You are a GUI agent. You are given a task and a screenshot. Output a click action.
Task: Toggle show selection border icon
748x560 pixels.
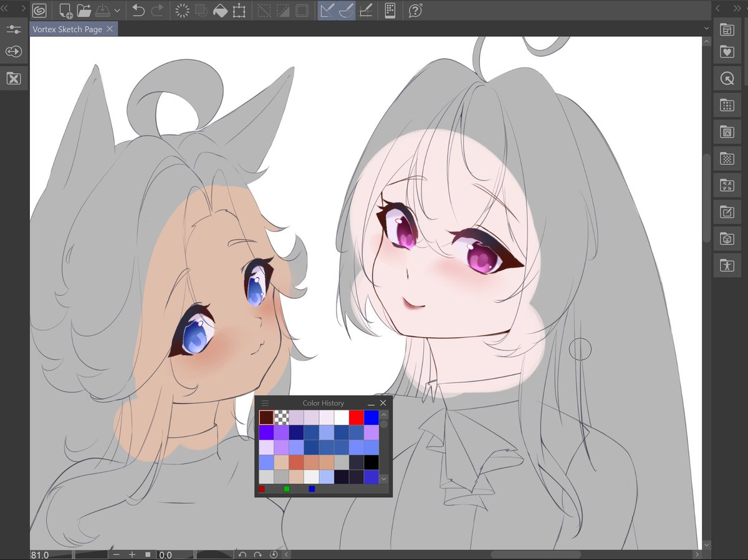click(302, 10)
